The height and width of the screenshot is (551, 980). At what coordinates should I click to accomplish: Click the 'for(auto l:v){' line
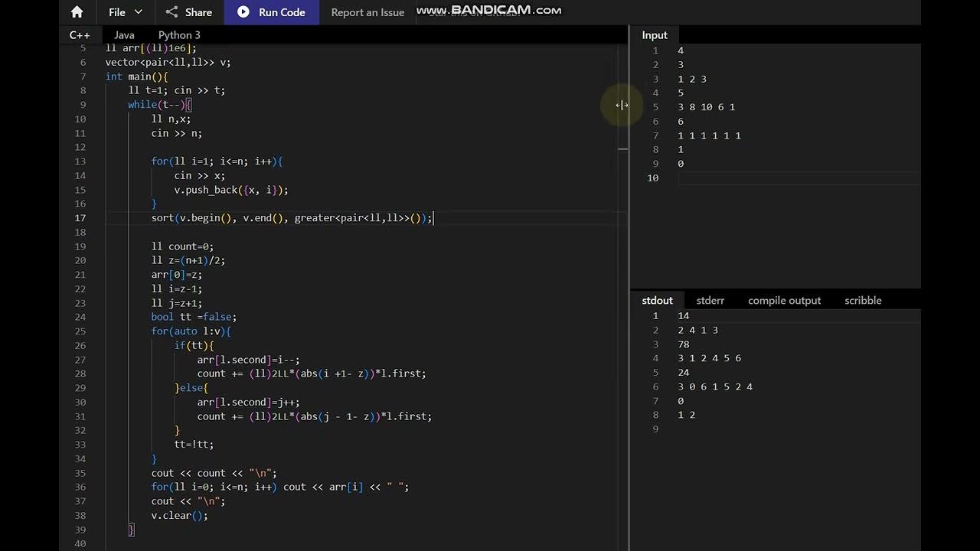pos(191,331)
